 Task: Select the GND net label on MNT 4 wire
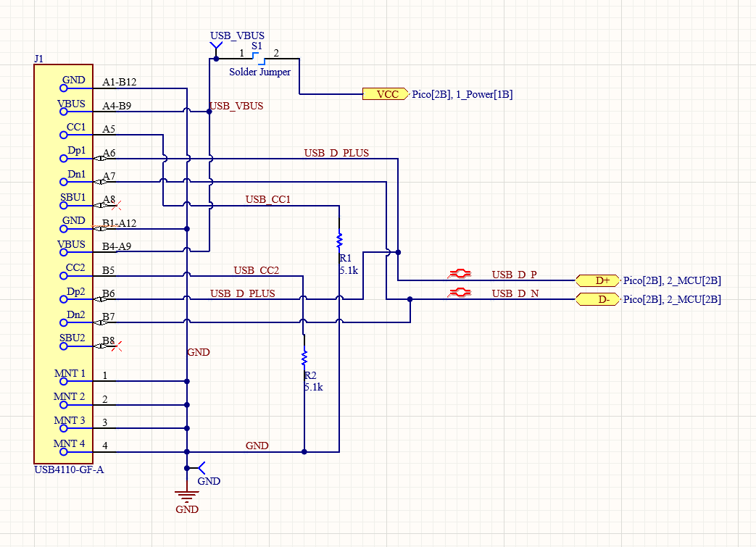click(257, 446)
